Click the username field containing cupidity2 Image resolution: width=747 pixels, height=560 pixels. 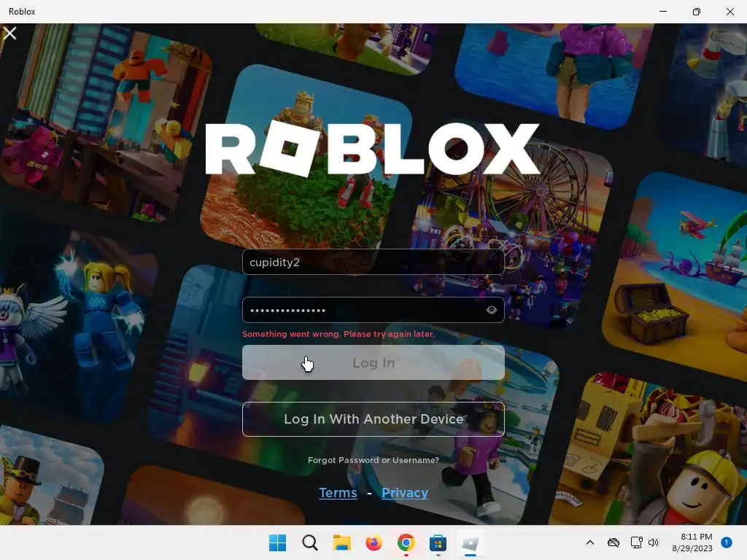click(373, 262)
